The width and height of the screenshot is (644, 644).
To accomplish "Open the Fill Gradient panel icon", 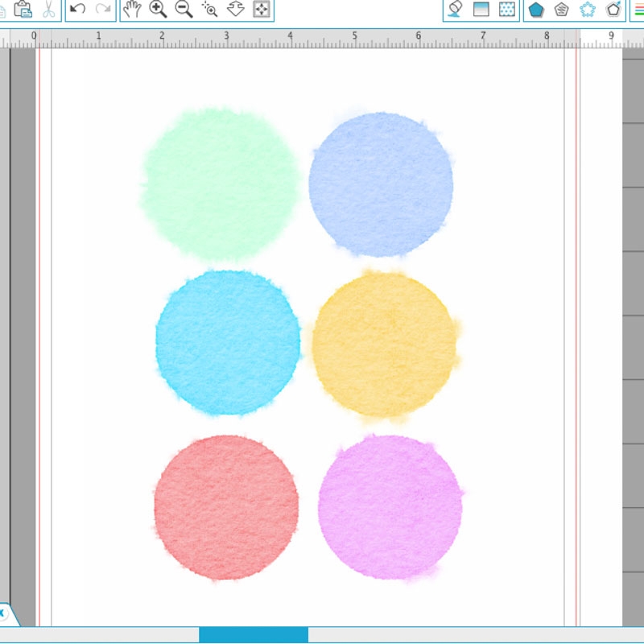I will pyautogui.click(x=481, y=9).
